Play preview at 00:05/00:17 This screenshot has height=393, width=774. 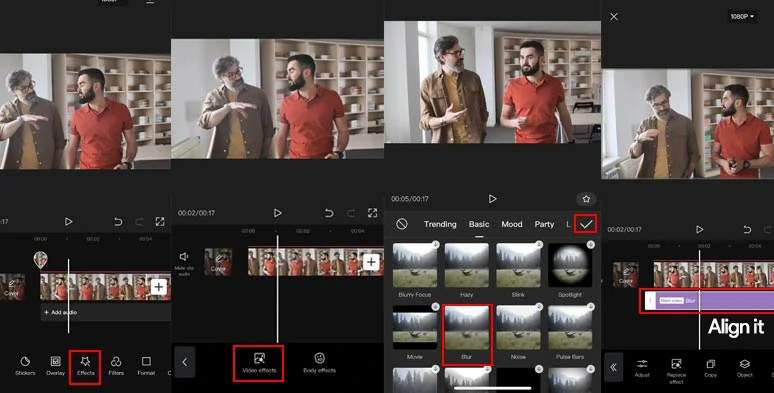coord(492,198)
